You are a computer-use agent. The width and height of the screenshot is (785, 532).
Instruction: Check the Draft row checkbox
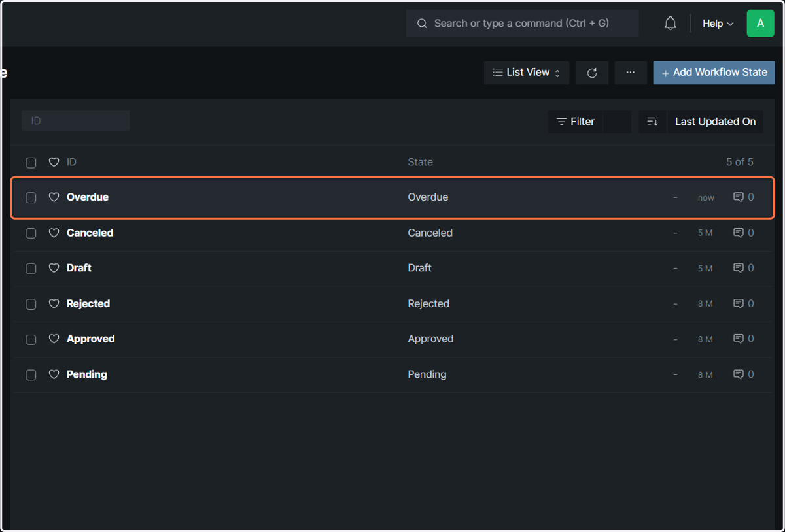pos(31,269)
